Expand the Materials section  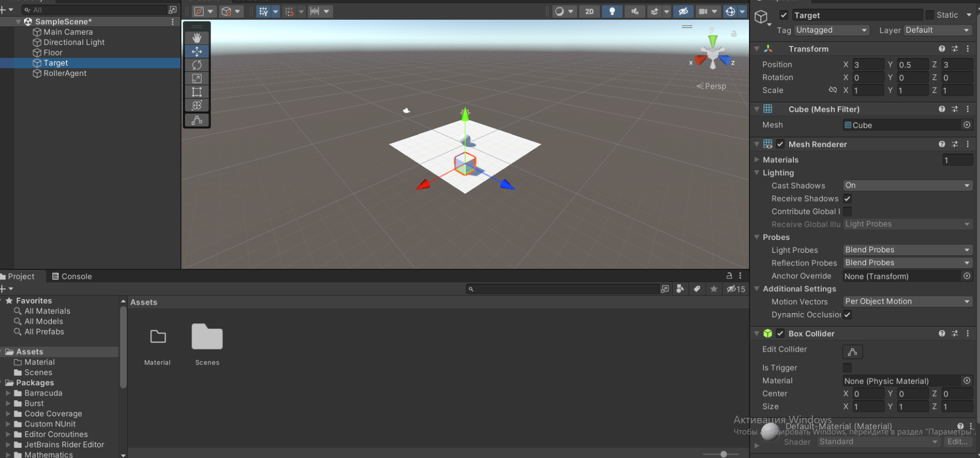point(757,160)
